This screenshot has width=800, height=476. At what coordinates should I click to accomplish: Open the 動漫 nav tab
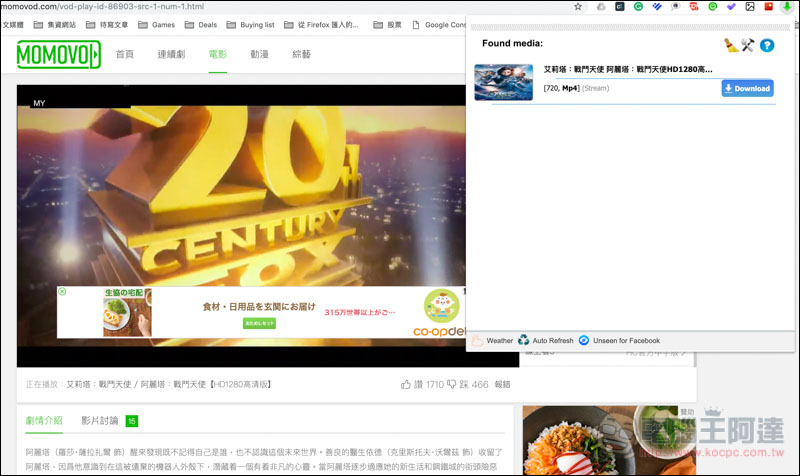point(259,54)
